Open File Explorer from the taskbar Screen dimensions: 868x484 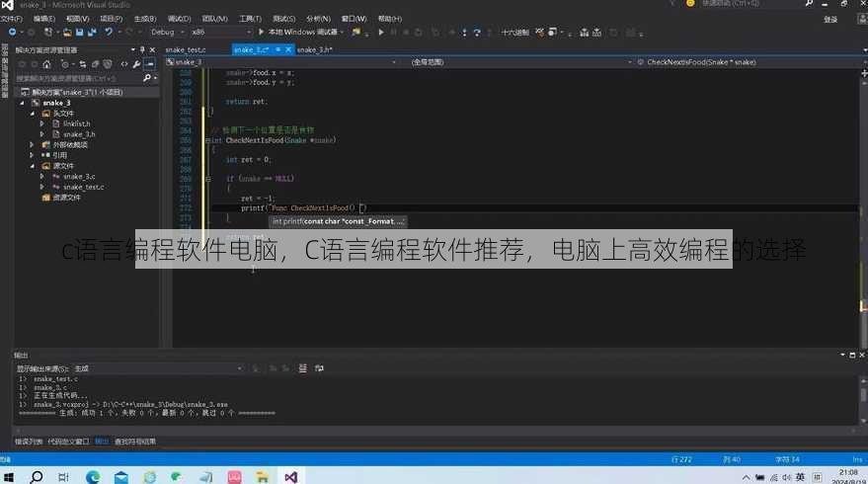point(262,477)
